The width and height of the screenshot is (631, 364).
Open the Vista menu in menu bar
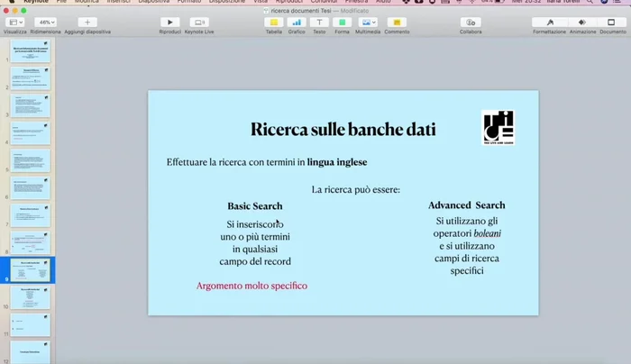pyautogui.click(x=261, y=2)
